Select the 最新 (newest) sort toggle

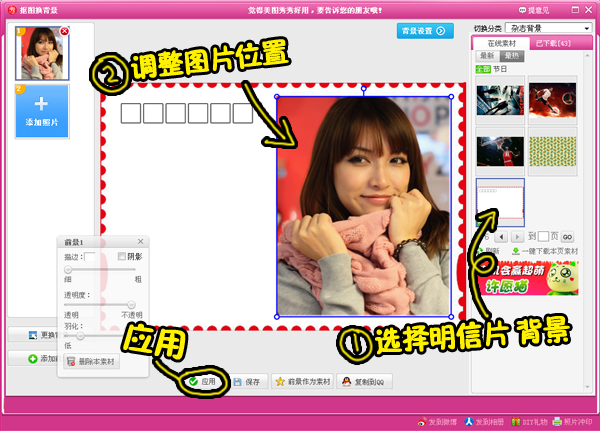point(485,57)
